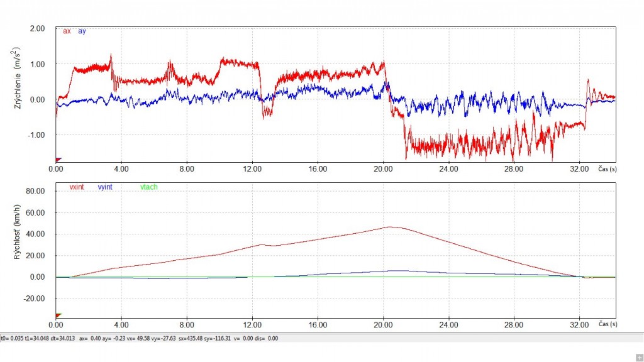
Task: Click the 'vyint' legend label
Action: [x=105, y=187]
